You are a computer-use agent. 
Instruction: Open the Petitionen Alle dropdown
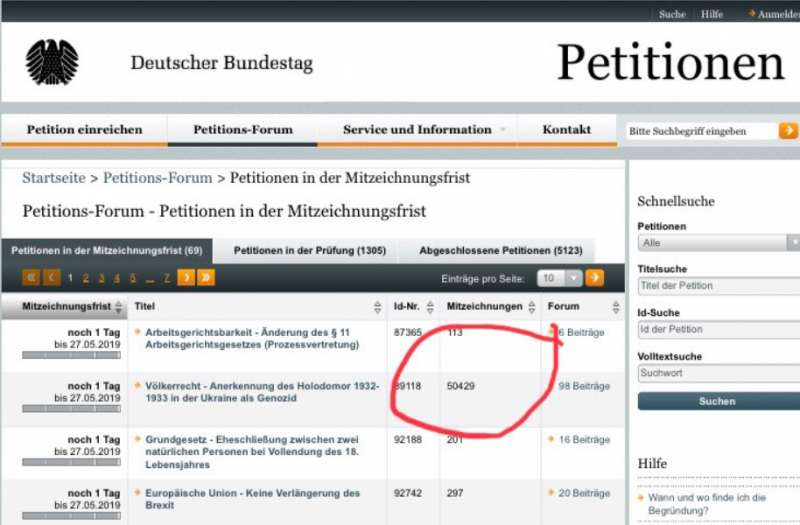click(719, 242)
